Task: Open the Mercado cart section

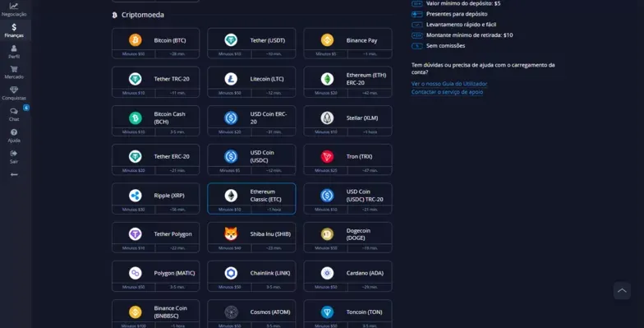Action: (14, 72)
